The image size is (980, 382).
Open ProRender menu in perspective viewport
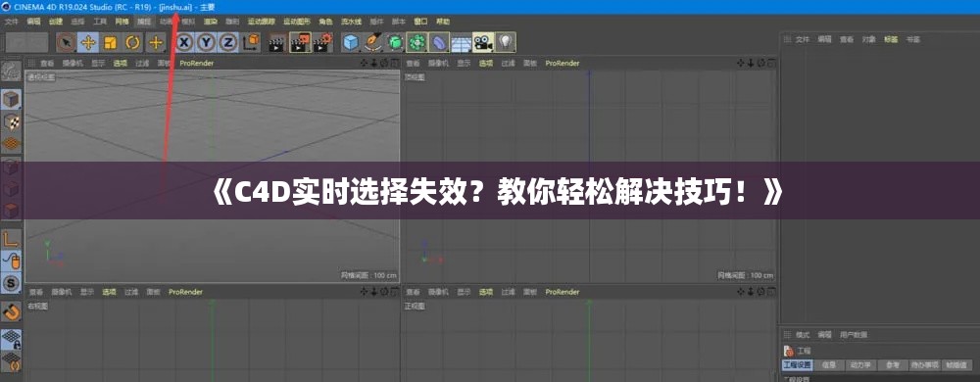[x=196, y=63]
